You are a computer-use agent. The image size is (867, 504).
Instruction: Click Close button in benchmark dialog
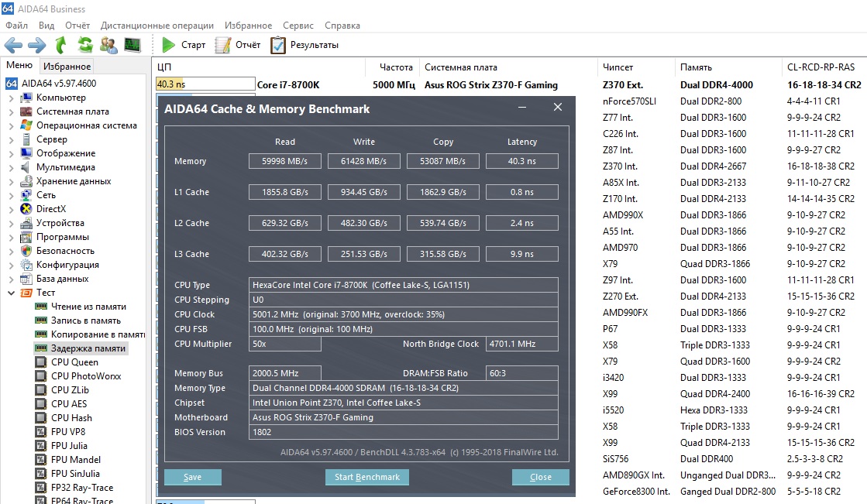click(x=540, y=477)
